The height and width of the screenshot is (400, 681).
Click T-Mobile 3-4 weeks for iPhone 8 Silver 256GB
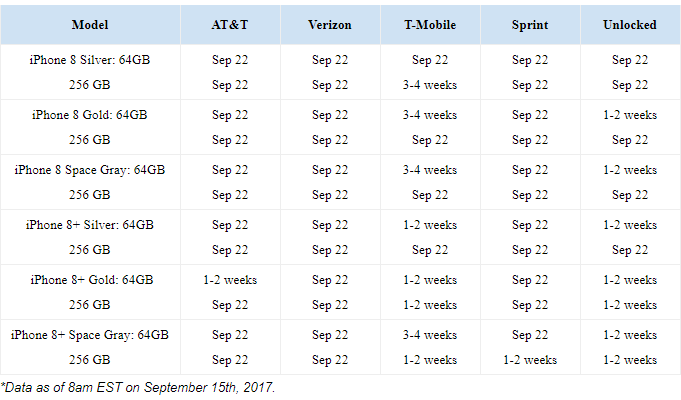pos(430,85)
